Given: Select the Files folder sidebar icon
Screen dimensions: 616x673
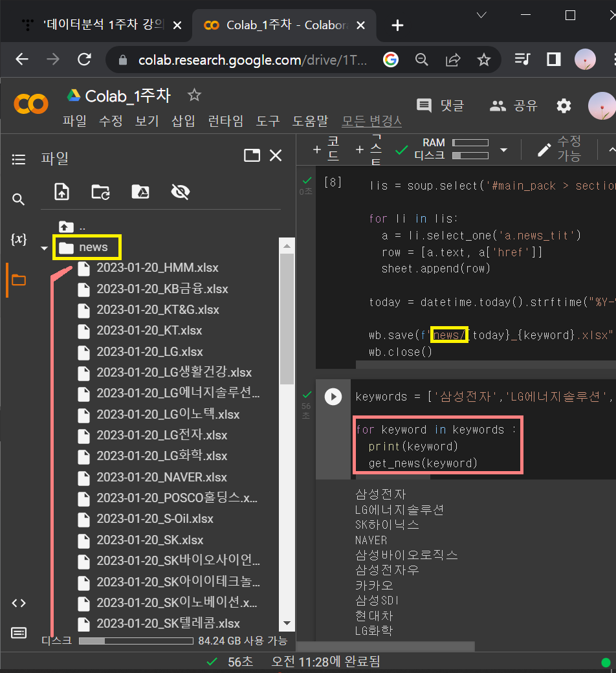Looking at the screenshot, I should click(19, 280).
